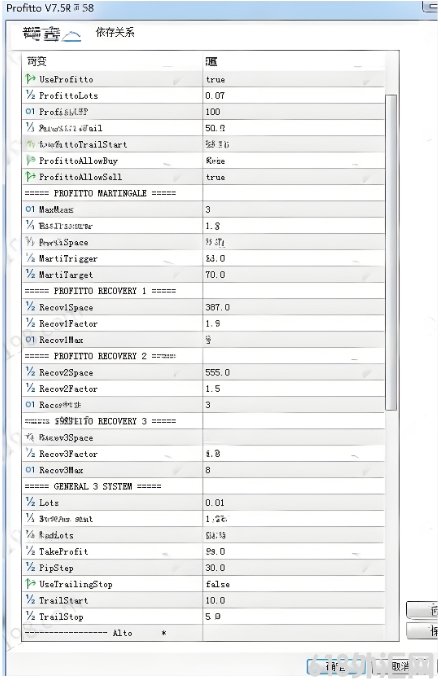Select the Recov1Max parameter name
Viewport: 441px width, 690px height.
click(61, 340)
